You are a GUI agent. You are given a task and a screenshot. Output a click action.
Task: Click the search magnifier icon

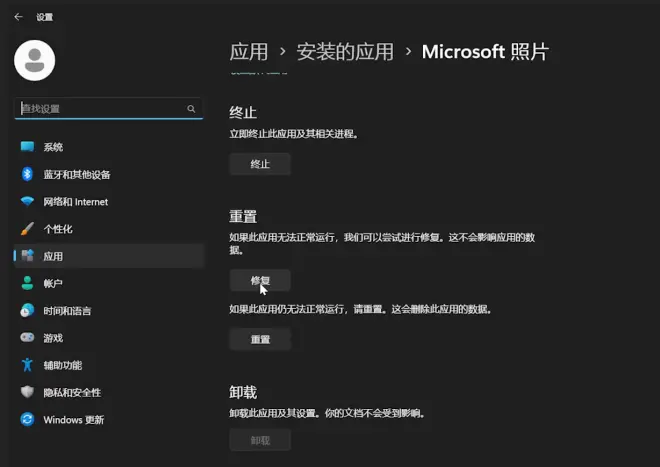191,109
